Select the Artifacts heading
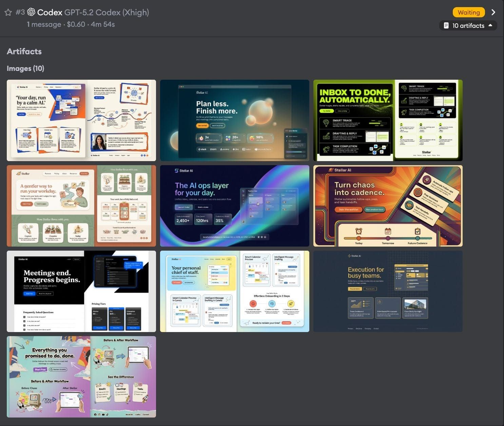 tap(24, 51)
